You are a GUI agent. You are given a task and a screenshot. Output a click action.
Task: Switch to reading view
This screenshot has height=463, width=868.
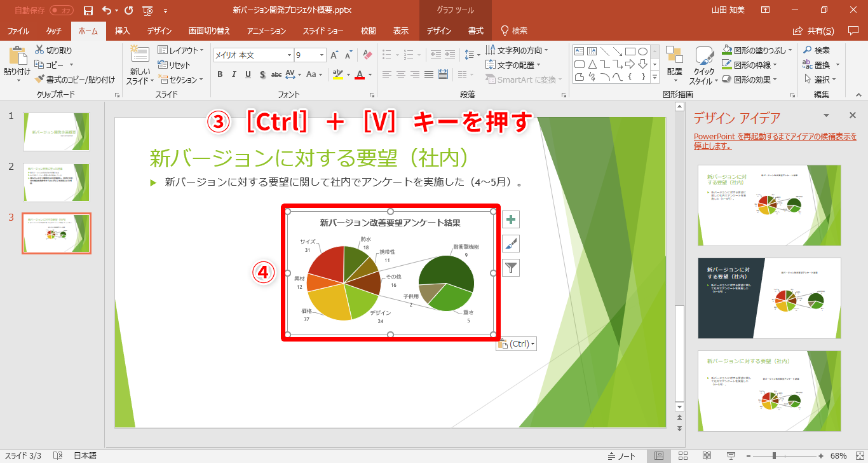pyautogui.click(x=707, y=456)
